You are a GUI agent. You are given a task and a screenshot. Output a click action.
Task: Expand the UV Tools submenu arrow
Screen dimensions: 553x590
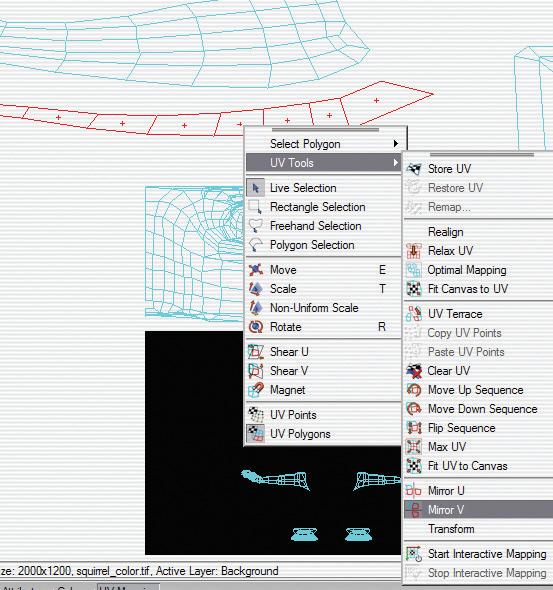click(x=396, y=163)
